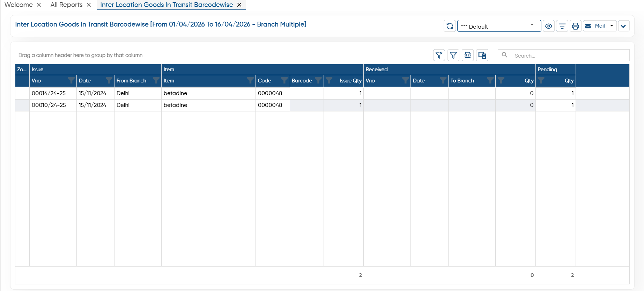Open filter on Received Date column
The width and height of the screenshot is (644, 291).
pos(443,80)
